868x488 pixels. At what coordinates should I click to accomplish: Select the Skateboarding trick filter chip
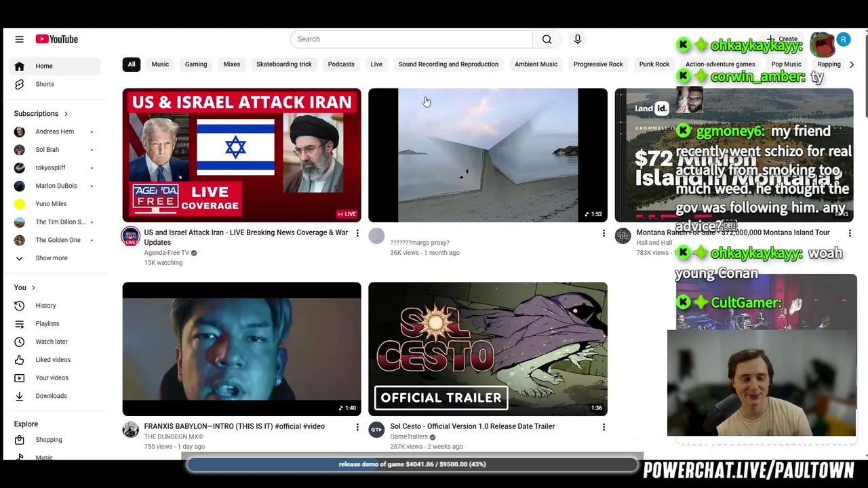[x=284, y=64]
